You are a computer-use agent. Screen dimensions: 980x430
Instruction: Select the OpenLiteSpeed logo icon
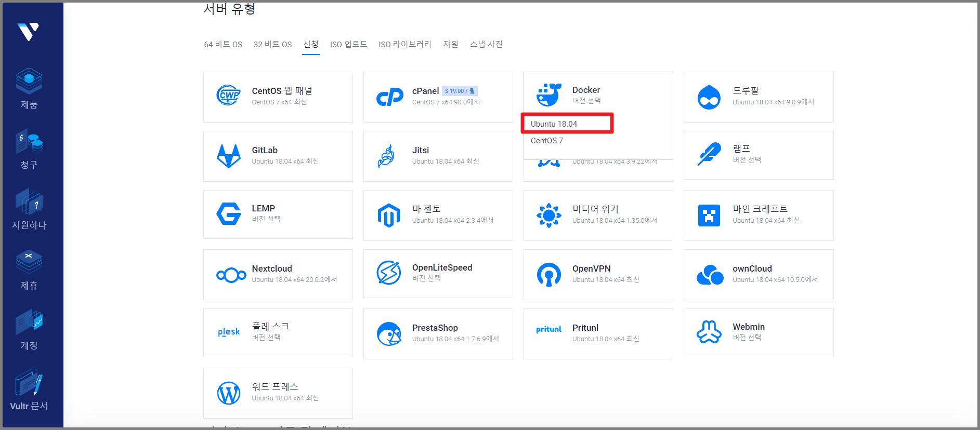tap(389, 273)
